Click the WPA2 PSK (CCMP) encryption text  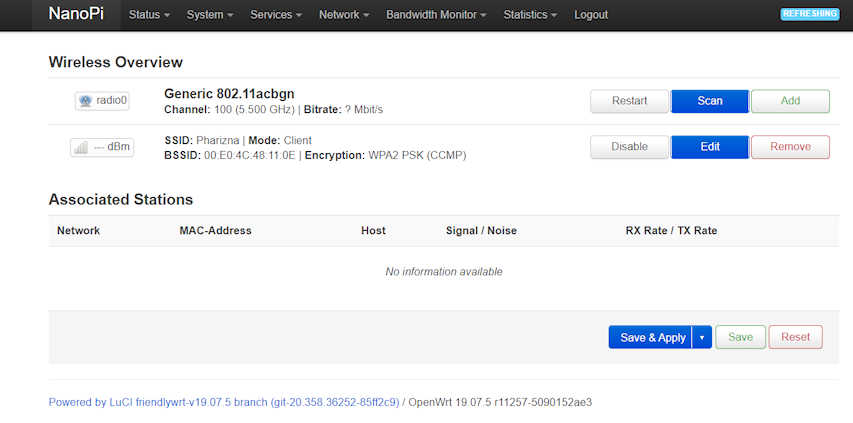[x=417, y=155]
